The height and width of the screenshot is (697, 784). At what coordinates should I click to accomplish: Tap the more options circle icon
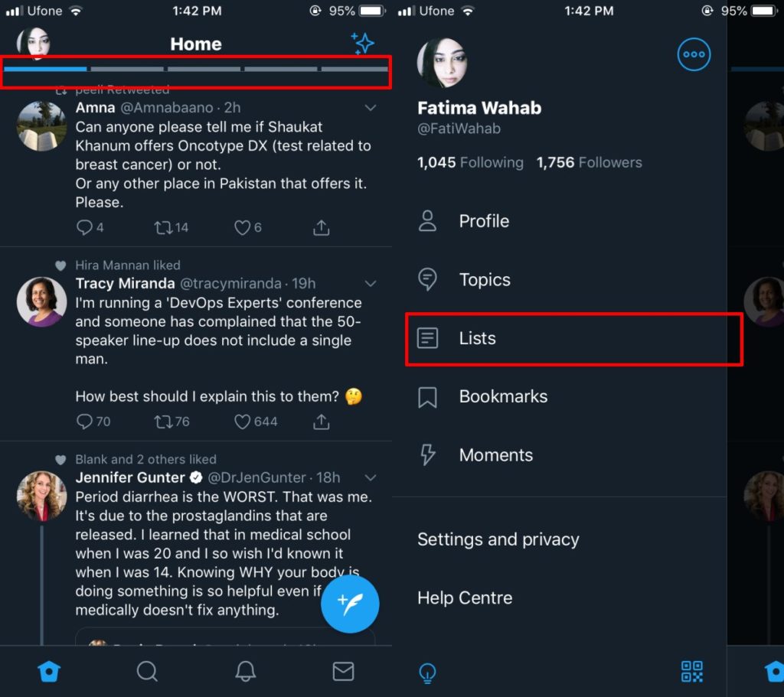point(694,54)
